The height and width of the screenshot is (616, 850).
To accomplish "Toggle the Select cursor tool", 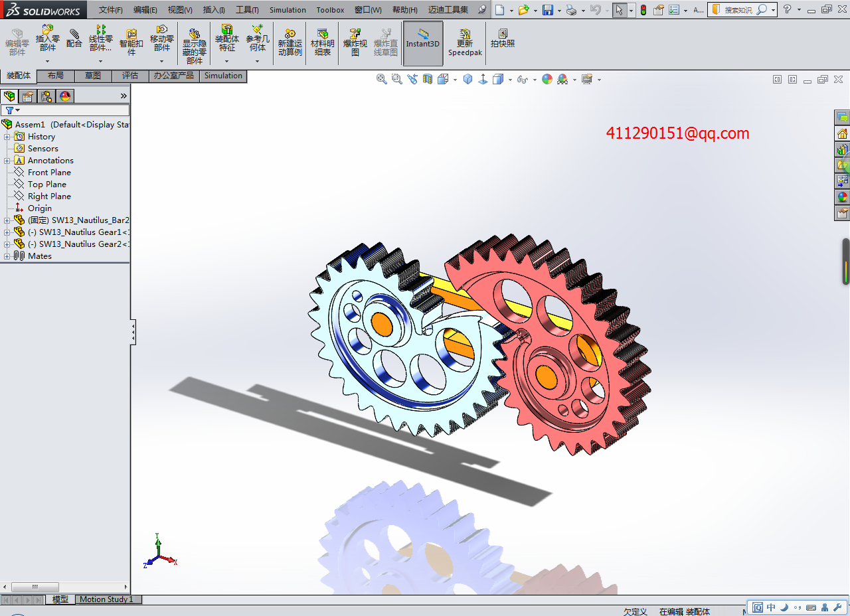I will [619, 10].
